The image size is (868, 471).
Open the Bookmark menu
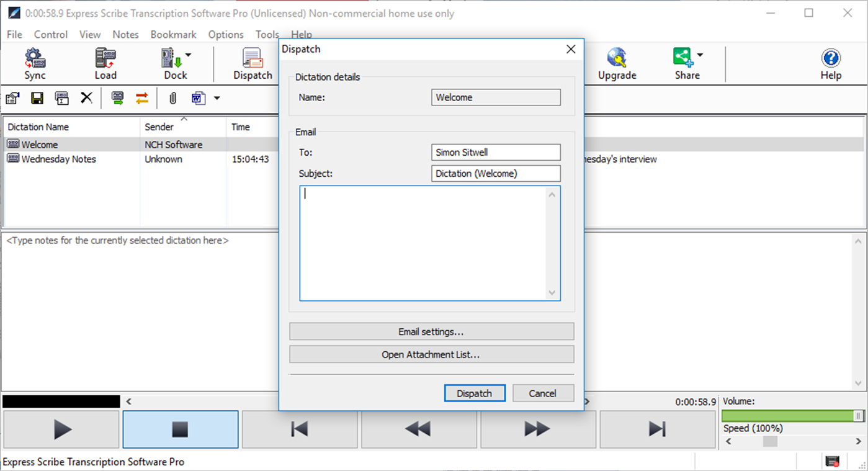point(173,35)
